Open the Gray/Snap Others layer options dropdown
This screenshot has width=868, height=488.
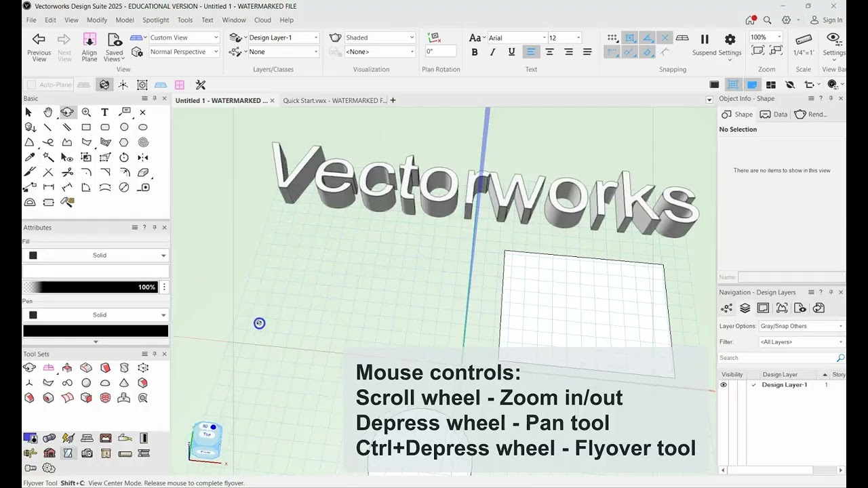pyautogui.click(x=802, y=326)
